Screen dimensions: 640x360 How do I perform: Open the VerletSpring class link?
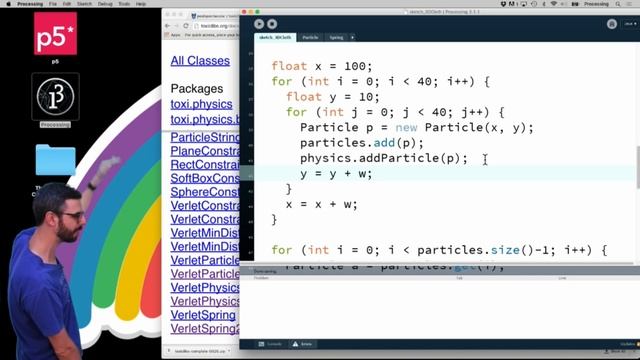(203, 315)
